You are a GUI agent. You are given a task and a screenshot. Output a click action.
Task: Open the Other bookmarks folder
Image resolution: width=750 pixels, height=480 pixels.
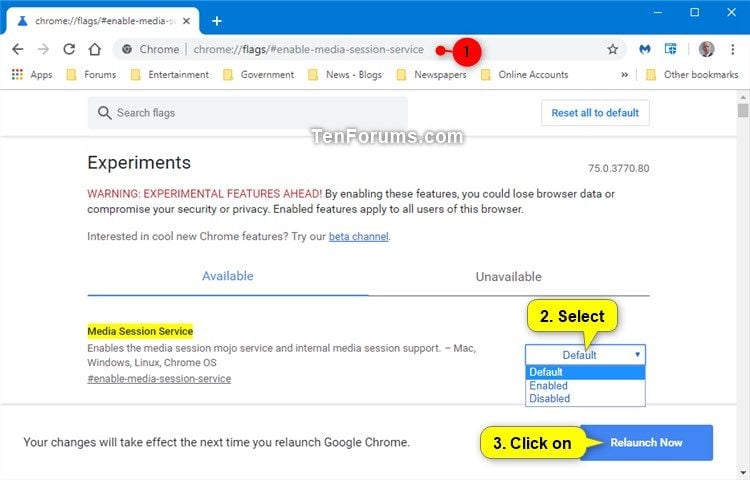[692, 75]
